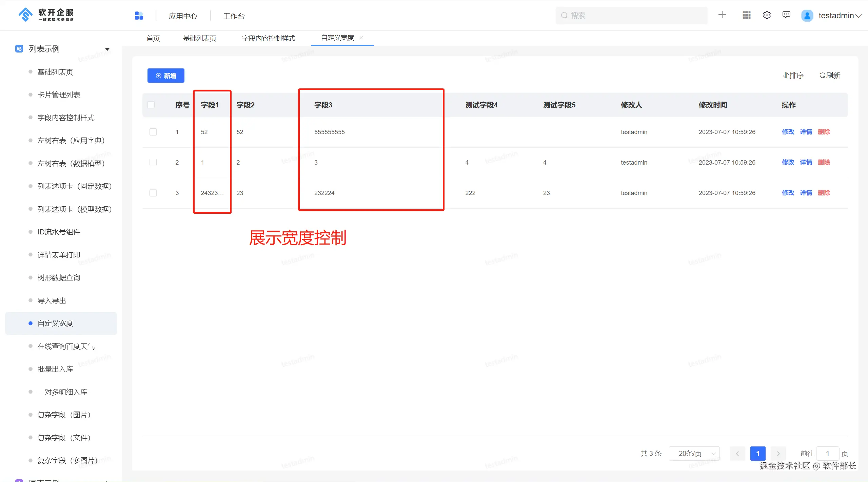Check the checkbox for row 3
The height and width of the screenshot is (482, 868).
153,193
